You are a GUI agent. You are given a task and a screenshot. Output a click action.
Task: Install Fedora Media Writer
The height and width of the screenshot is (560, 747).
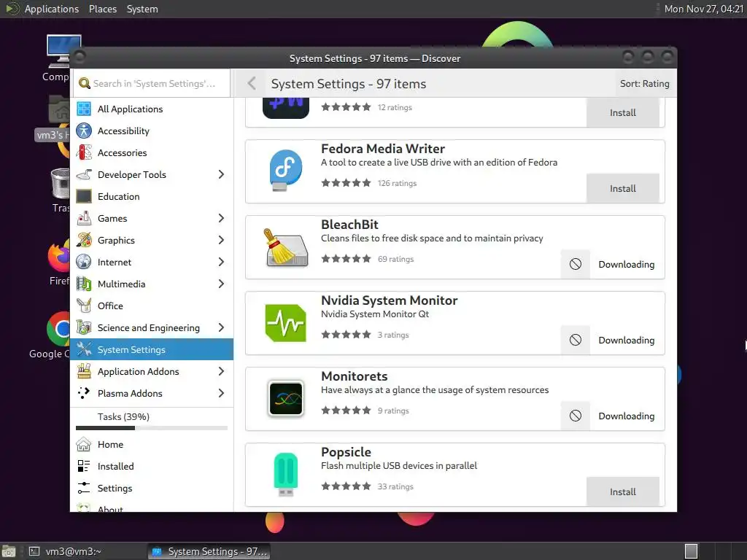623,189
